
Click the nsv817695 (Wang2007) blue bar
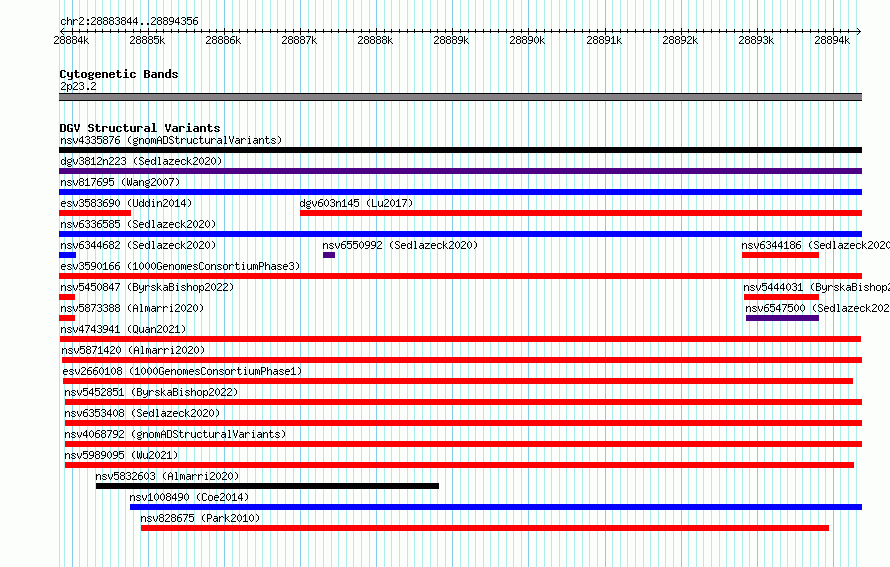[460, 192]
